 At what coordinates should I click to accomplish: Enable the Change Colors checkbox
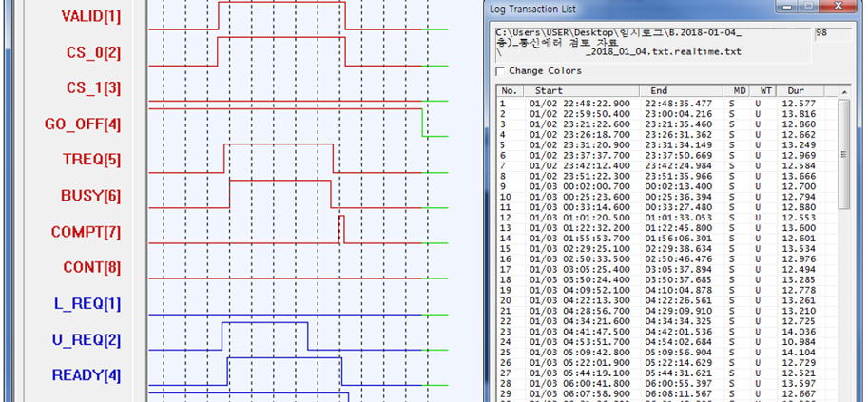500,71
